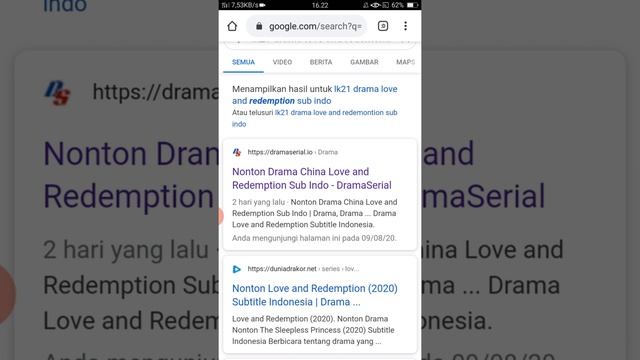This screenshot has height=360, width=640.
Task: Tap the battery icon in status bar
Action: (x=412, y=5)
